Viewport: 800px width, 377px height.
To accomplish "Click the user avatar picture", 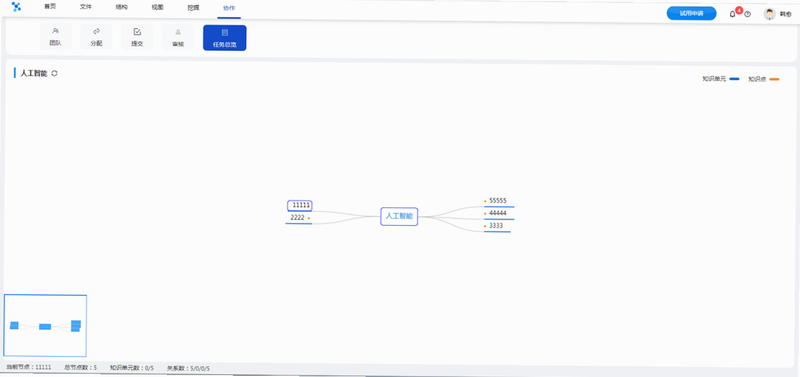I will pos(769,14).
